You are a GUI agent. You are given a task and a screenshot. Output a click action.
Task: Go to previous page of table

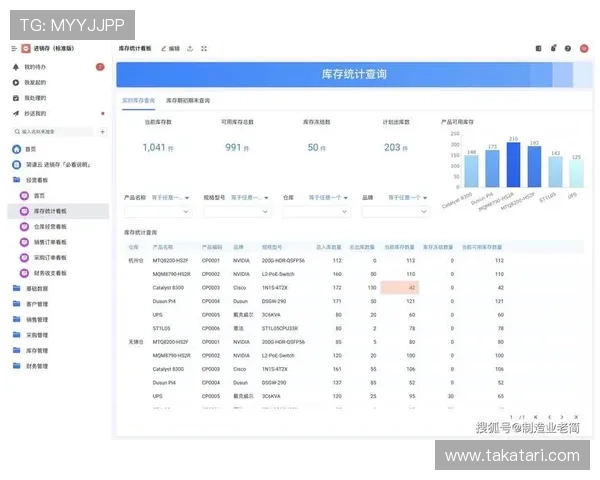[x=549, y=417]
